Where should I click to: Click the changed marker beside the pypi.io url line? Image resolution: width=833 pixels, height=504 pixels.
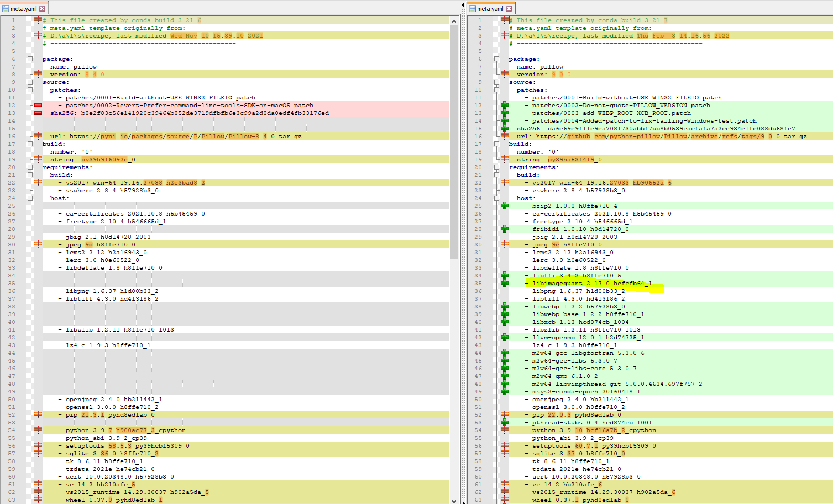coord(38,136)
